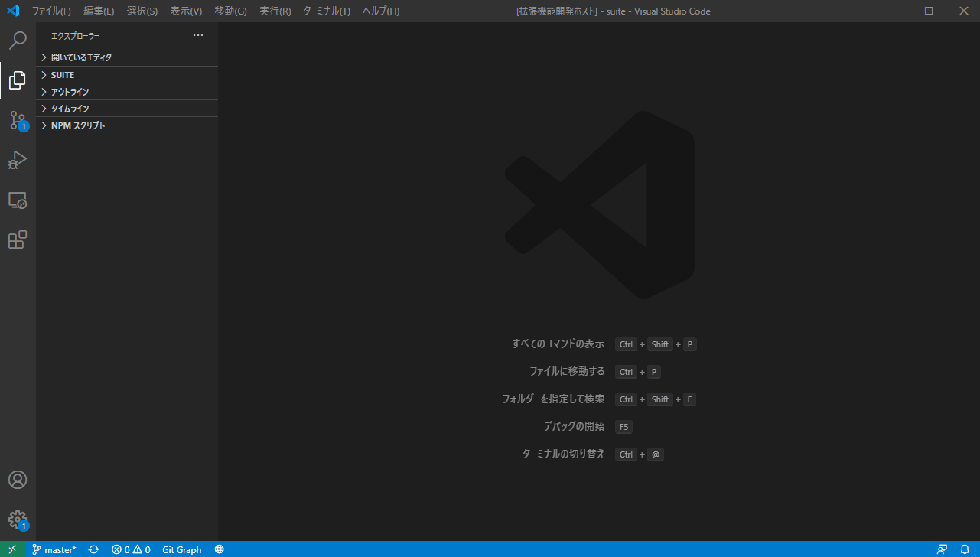Open Run and Debug view

[x=18, y=160]
